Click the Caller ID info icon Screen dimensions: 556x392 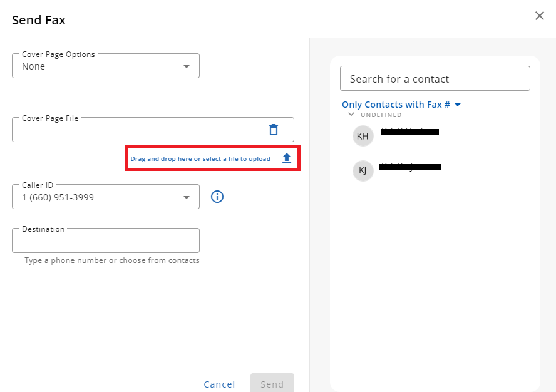click(217, 197)
